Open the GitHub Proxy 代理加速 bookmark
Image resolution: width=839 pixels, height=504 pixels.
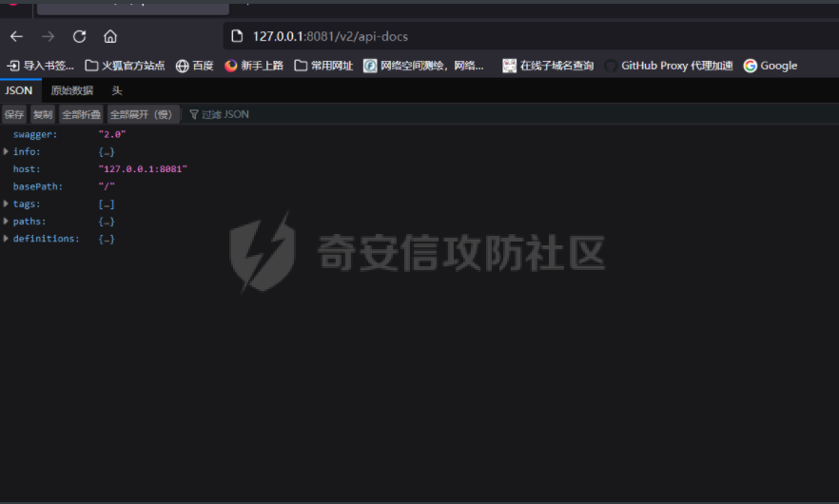coord(669,66)
